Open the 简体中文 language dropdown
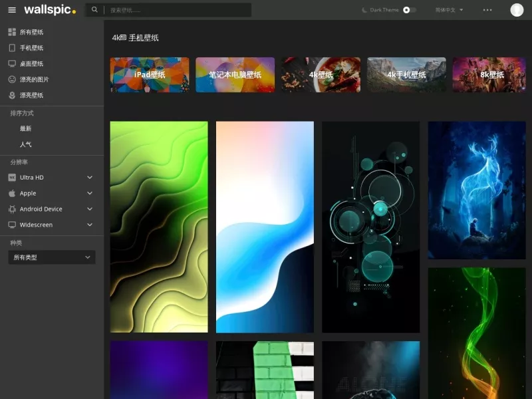The width and height of the screenshot is (532, 399). [x=450, y=10]
